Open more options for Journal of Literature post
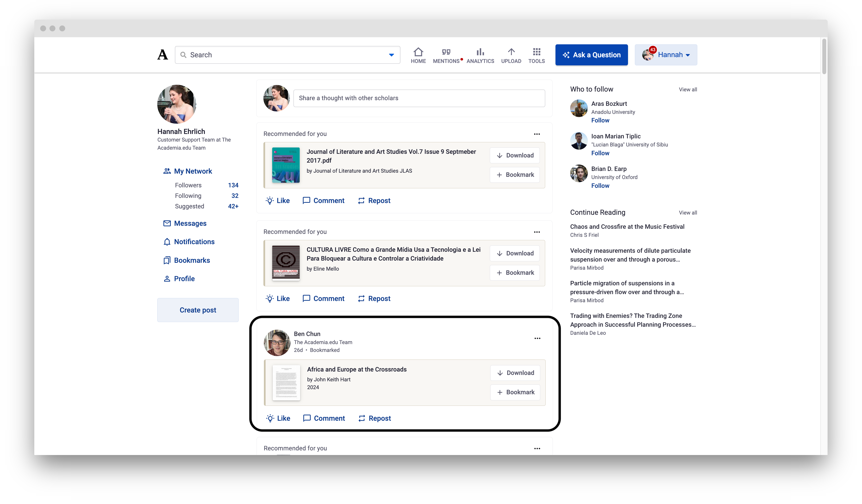The width and height of the screenshot is (862, 504). pos(537,134)
